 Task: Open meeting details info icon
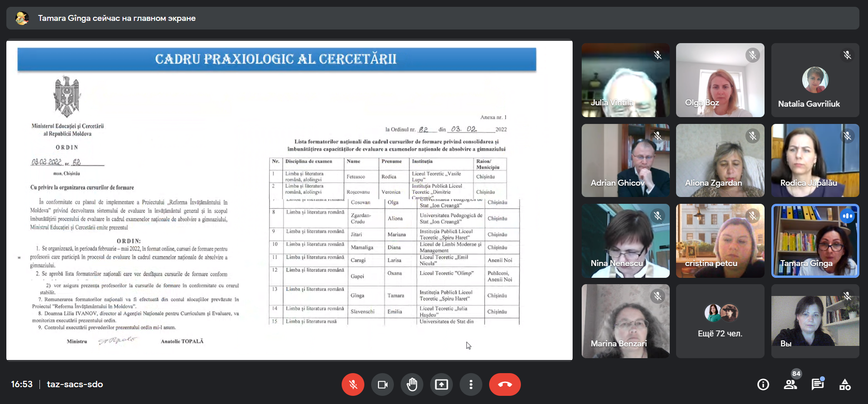(763, 384)
